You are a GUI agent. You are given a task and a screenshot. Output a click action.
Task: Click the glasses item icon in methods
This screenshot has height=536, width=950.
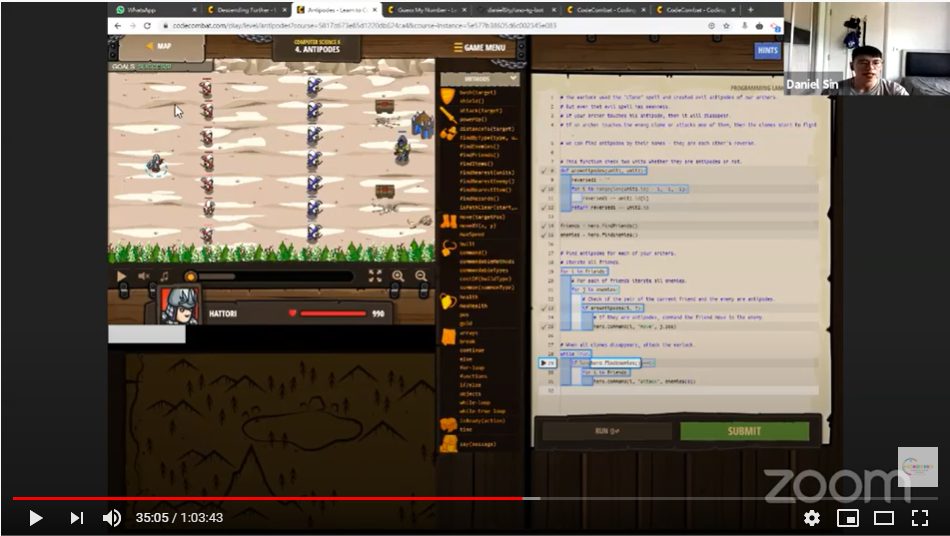tap(448, 133)
